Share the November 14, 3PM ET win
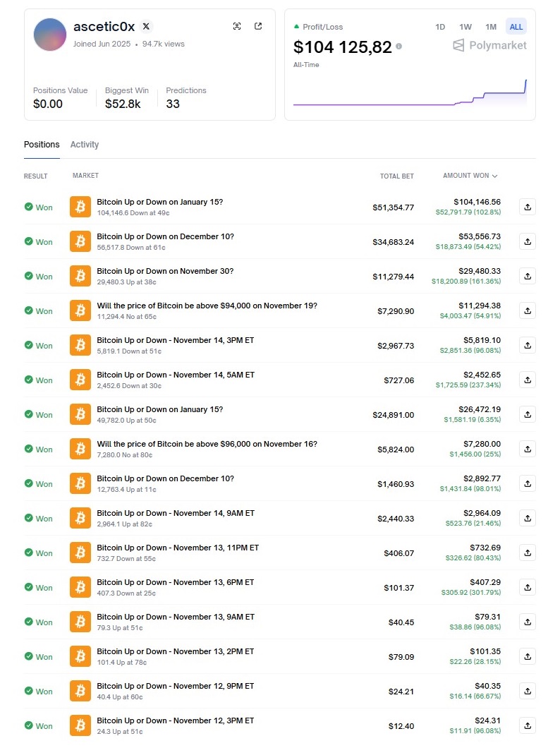Screen dimensions: 560x748 pyautogui.click(x=528, y=345)
